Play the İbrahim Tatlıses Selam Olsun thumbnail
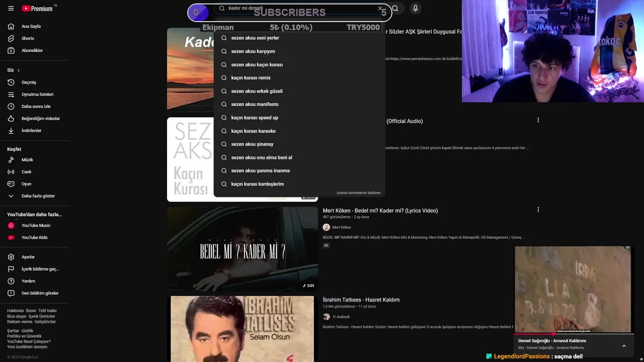The image size is (644, 362). point(243,329)
